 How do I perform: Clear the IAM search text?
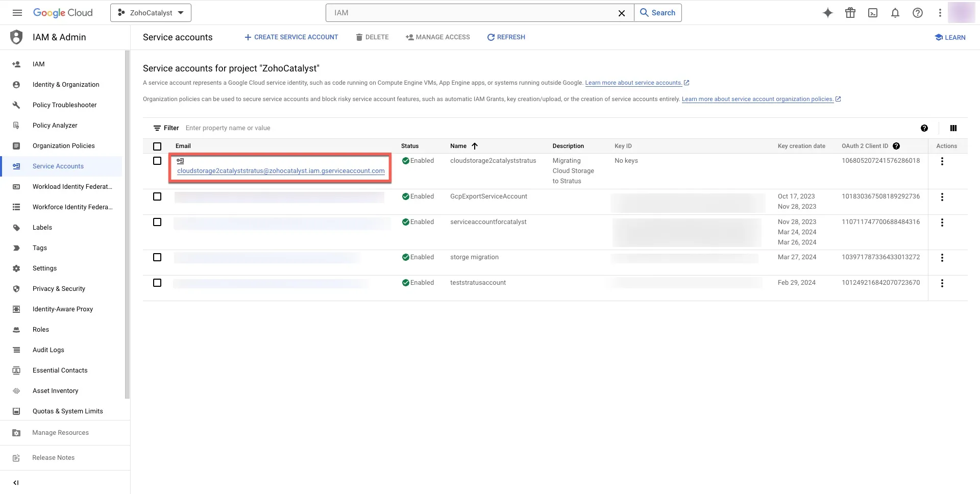tap(621, 13)
